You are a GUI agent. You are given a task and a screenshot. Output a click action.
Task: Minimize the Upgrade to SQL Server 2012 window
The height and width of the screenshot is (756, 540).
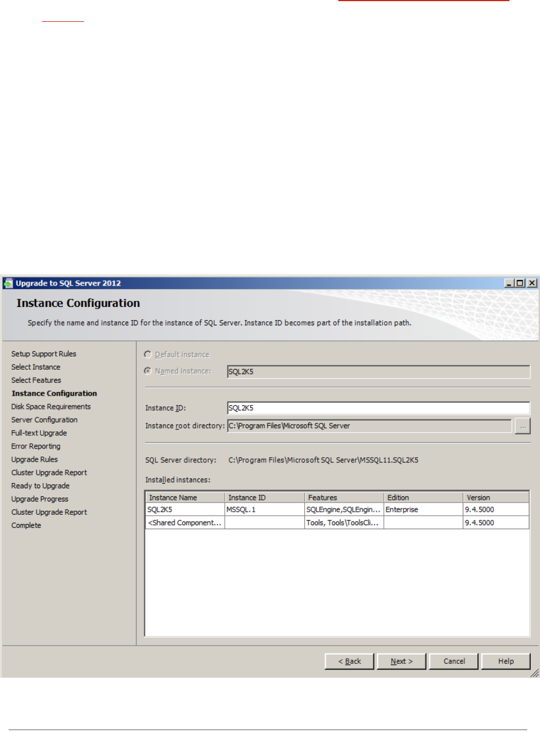[x=509, y=283]
